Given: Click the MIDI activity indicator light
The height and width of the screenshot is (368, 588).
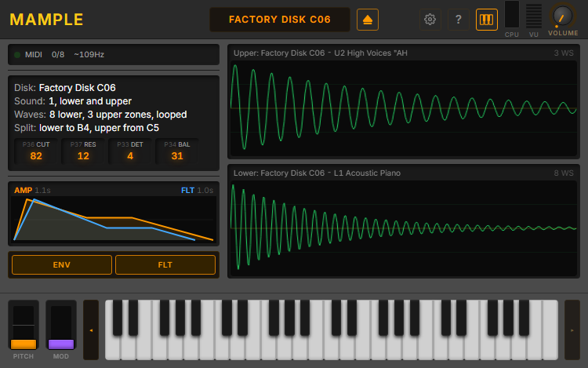Looking at the screenshot, I should click(x=17, y=55).
